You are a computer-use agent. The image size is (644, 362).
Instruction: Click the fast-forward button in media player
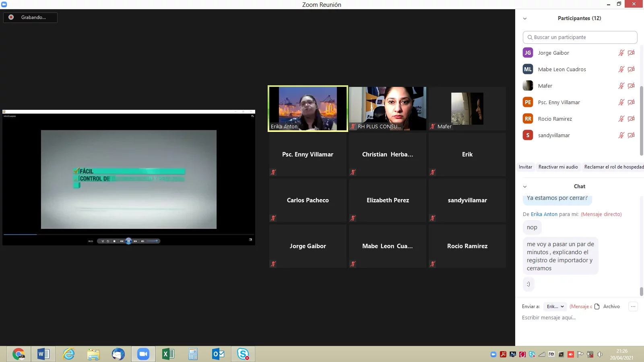pos(136,241)
